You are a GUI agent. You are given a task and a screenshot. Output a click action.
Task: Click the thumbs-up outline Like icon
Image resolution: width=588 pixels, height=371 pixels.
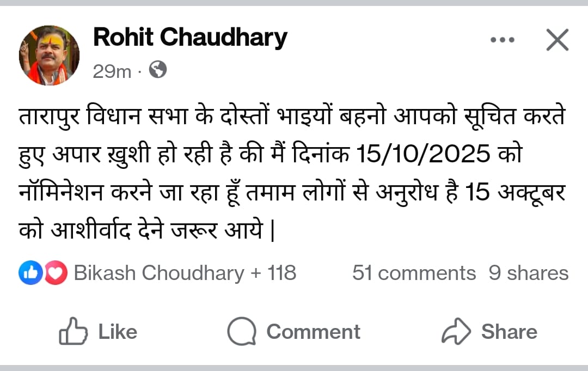tap(73, 331)
